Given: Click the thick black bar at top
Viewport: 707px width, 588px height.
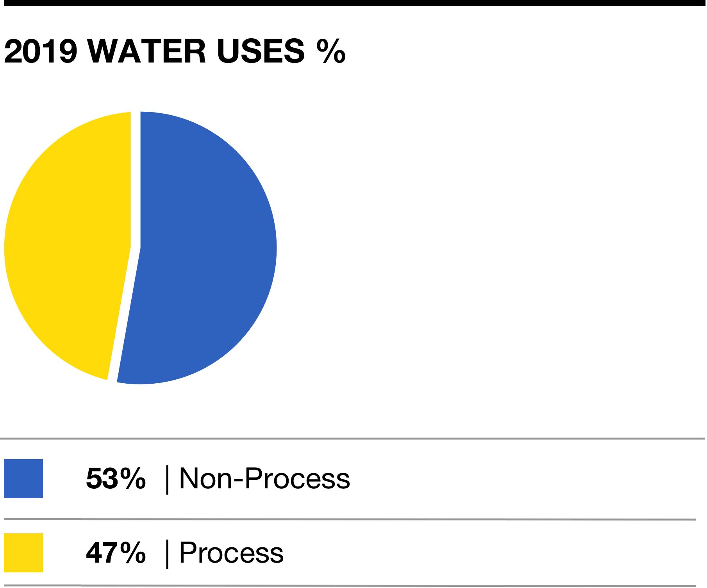Looking at the screenshot, I should 353,3.
